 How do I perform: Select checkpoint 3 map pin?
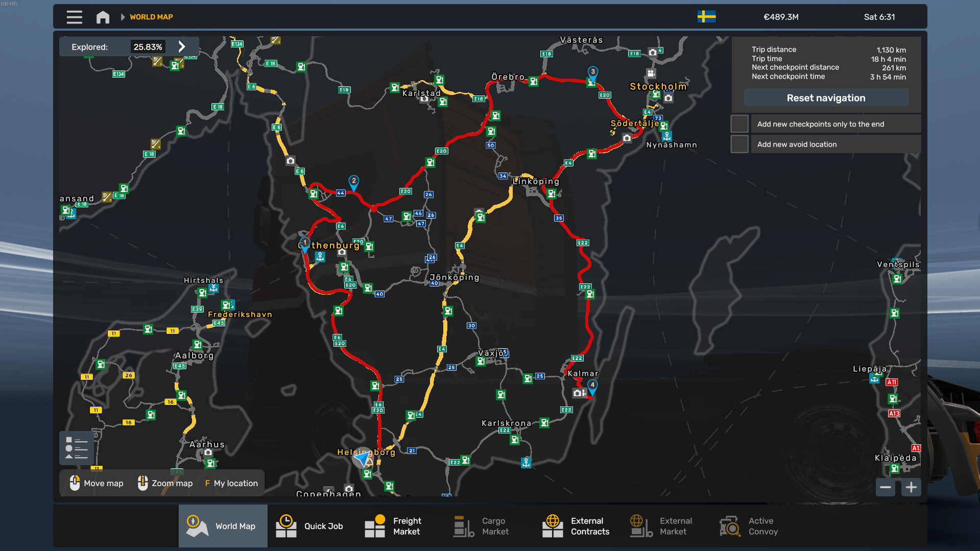(x=592, y=73)
